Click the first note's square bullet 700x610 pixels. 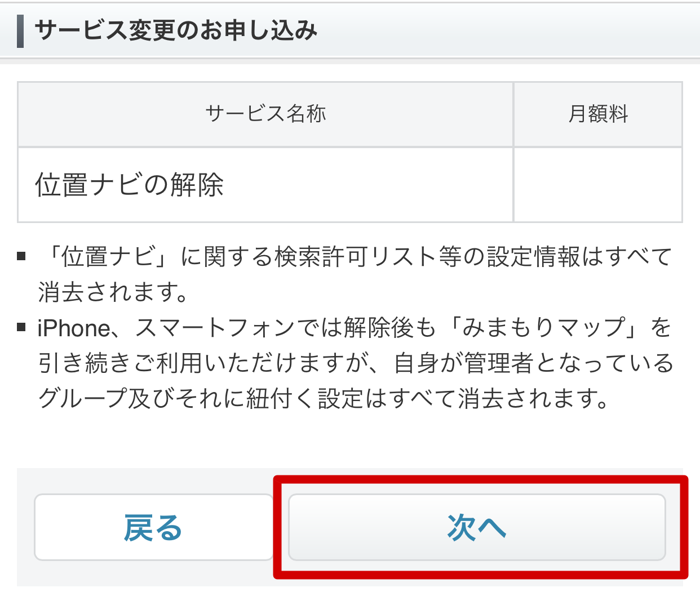(x=21, y=256)
